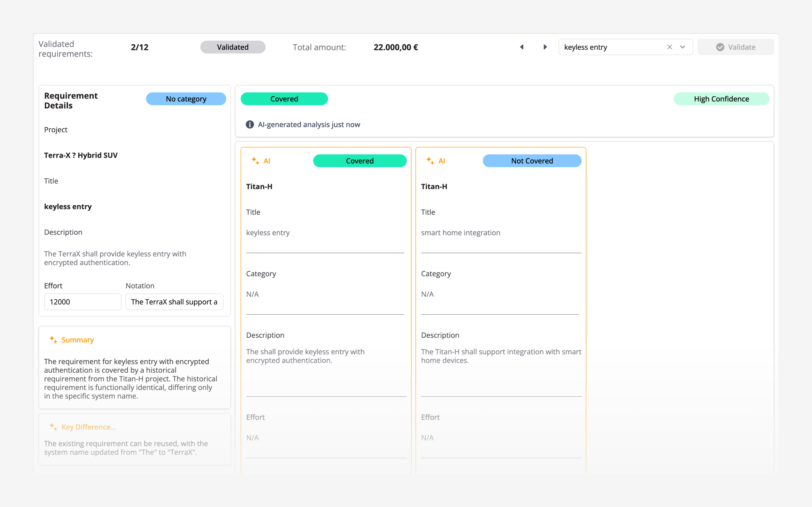
Task: Click the checkmark icon inside the Validate button
Action: pyautogui.click(x=720, y=47)
